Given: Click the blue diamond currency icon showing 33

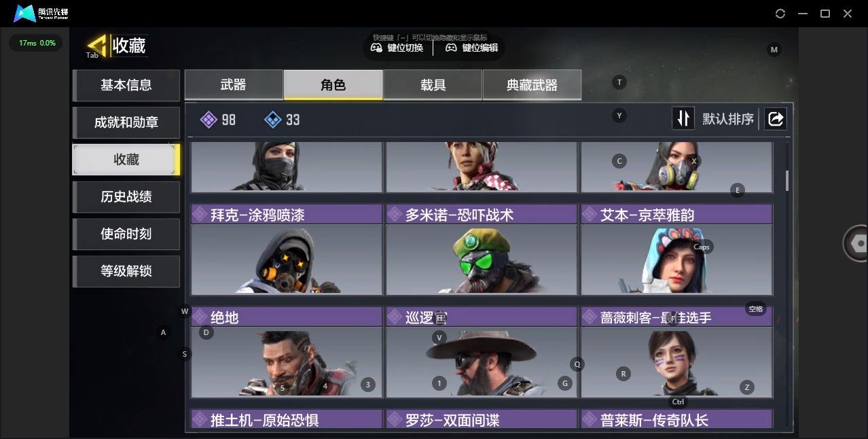Looking at the screenshot, I should [x=272, y=120].
